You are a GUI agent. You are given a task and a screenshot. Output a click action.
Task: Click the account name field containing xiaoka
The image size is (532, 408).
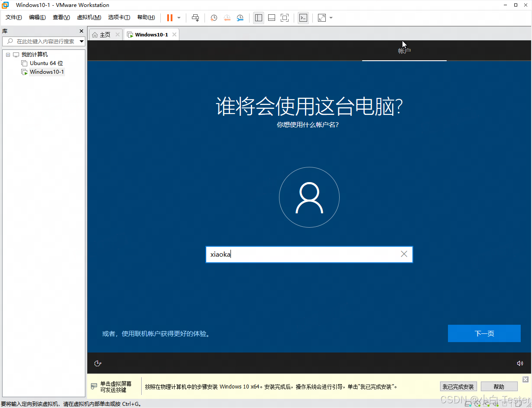309,255
